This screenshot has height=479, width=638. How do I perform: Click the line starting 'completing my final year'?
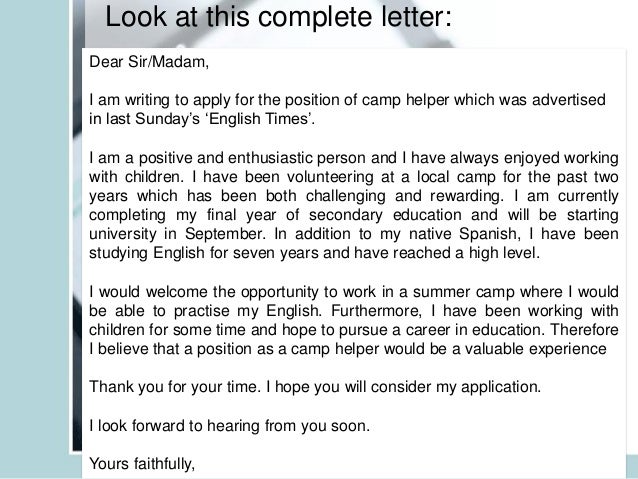click(354, 215)
